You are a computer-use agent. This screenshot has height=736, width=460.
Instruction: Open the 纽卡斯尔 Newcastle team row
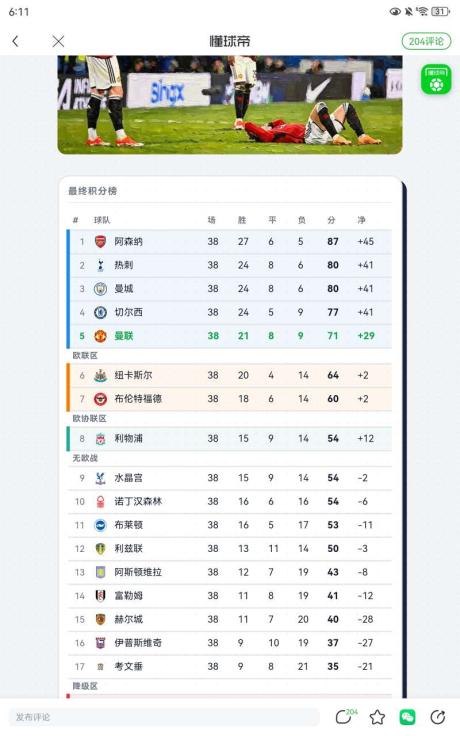click(229, 375)
